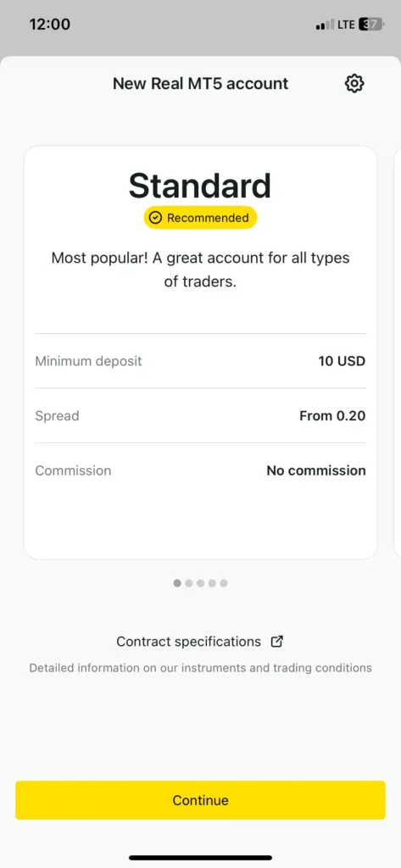The height and width of the screenshot is (868, 401).
Task: Tap the next account card peeking at right
Action: click(x=397, y=352)
